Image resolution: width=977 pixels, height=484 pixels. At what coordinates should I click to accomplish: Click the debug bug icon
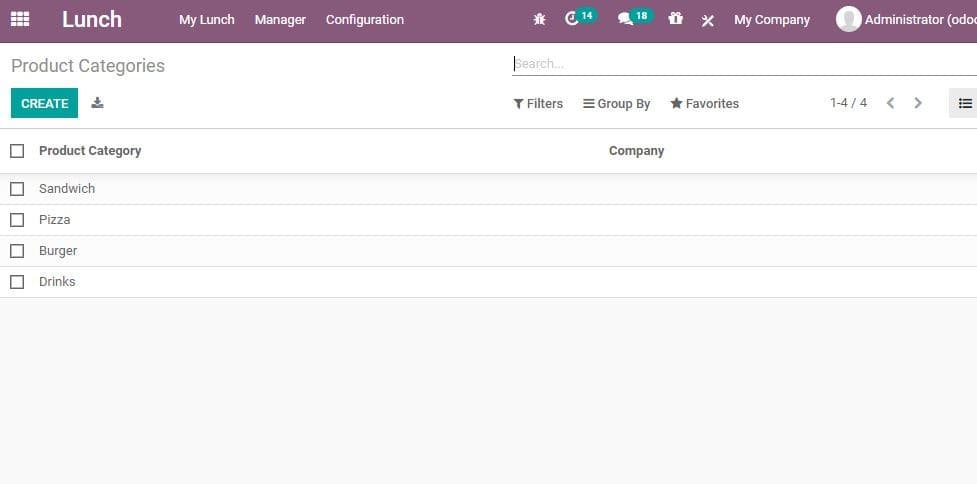coord(540,19)
